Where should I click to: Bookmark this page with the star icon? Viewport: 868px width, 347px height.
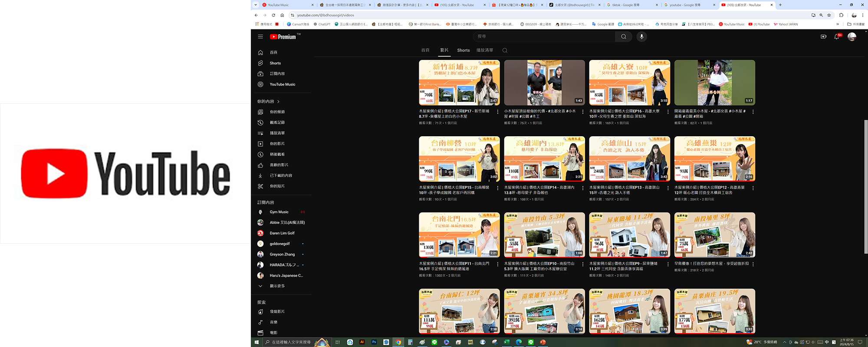pyautogui.click(x=829, y=15)
